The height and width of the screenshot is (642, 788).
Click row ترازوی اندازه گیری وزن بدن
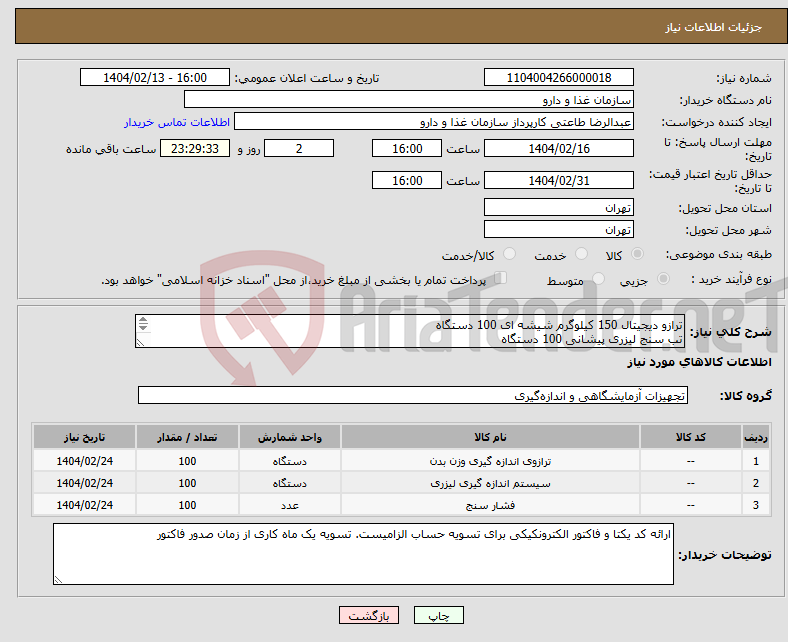401,461
